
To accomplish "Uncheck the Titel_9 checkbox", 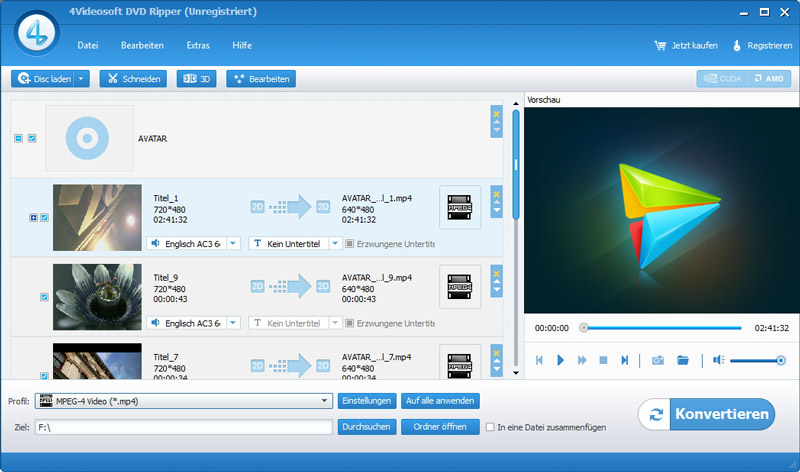I will (44, 297).
